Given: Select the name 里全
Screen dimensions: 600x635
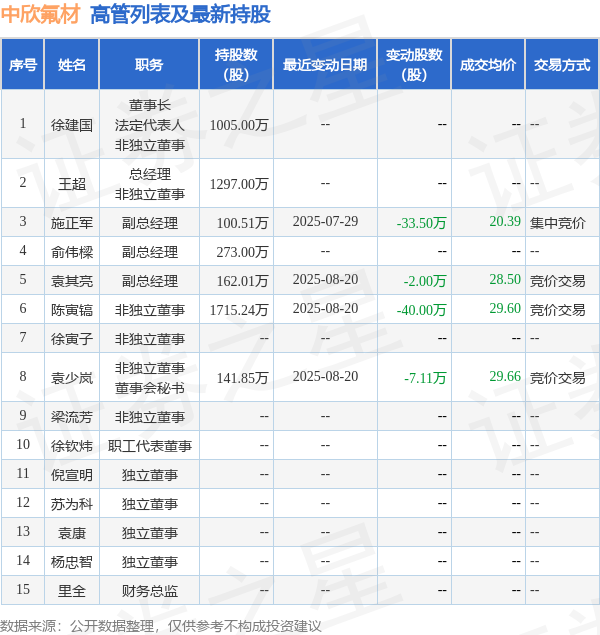Looking at the screenshot, I should point(72,591).
